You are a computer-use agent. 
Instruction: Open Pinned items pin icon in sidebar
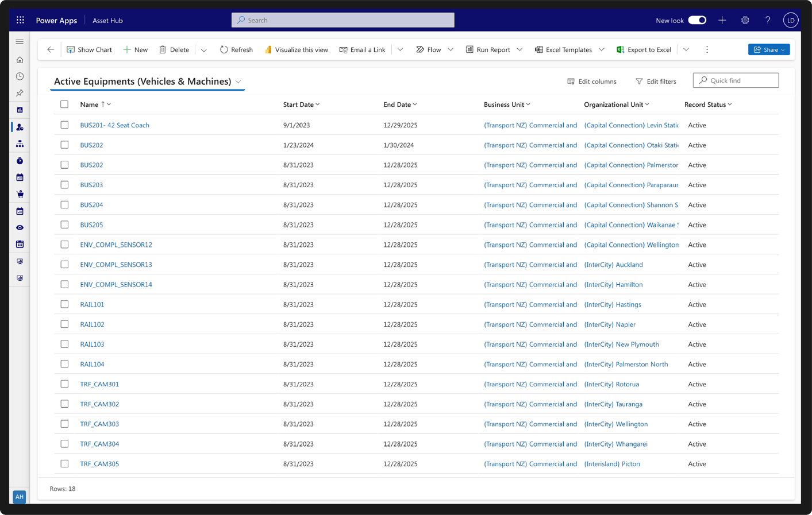[x=20, y=93]
